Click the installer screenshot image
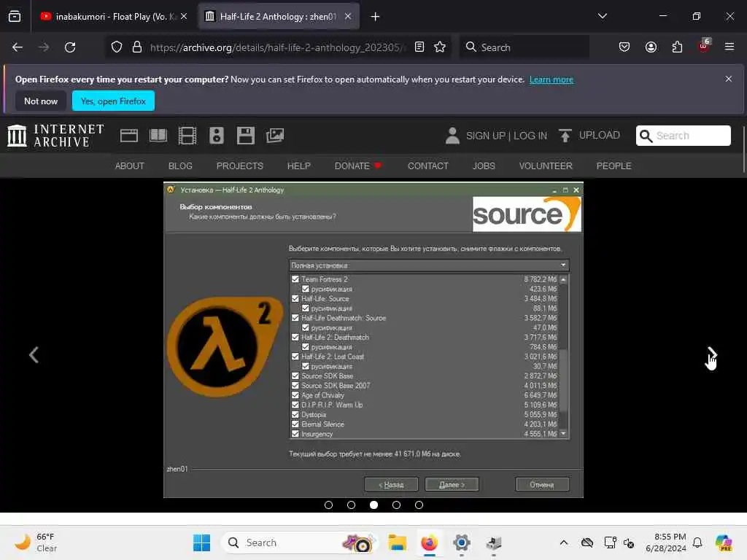Image resolution: width=747 pixels, height=560 pixels. (x=373, y=340)
